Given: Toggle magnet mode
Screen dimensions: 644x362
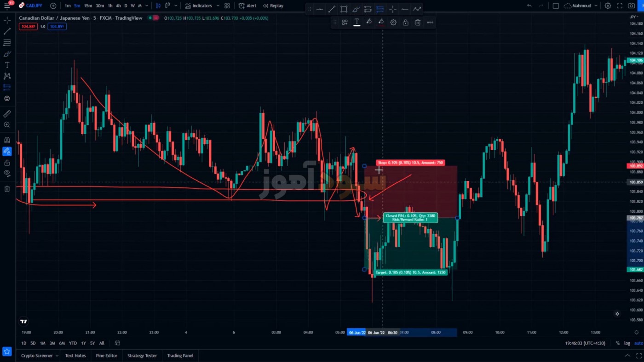Looking at the screenshot, I should [7, 140].
